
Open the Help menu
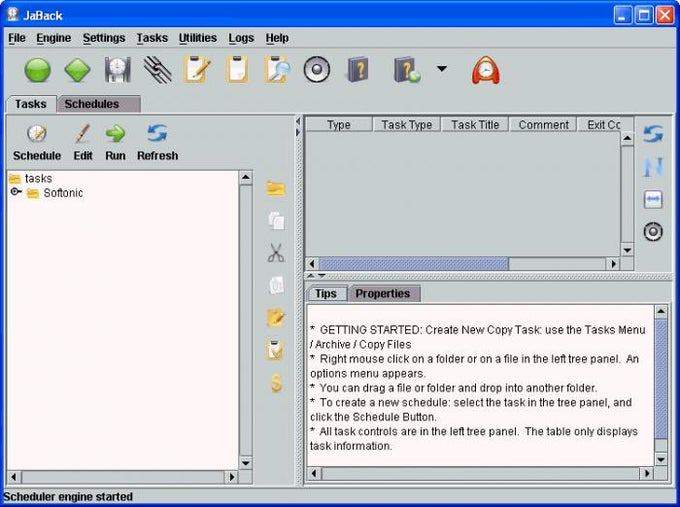pyautogui.click(x=277, y=38)
